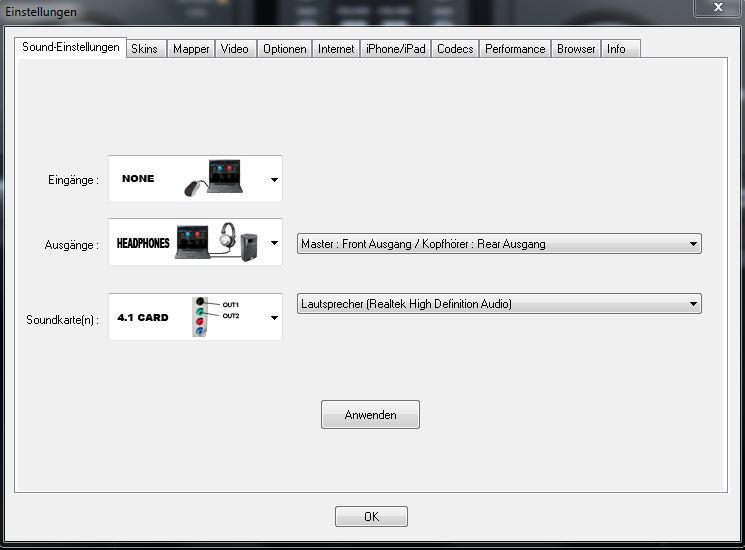Click the laptop with microphone input icon
This screenshot has width=745, height=550.
tap(214, 178)
